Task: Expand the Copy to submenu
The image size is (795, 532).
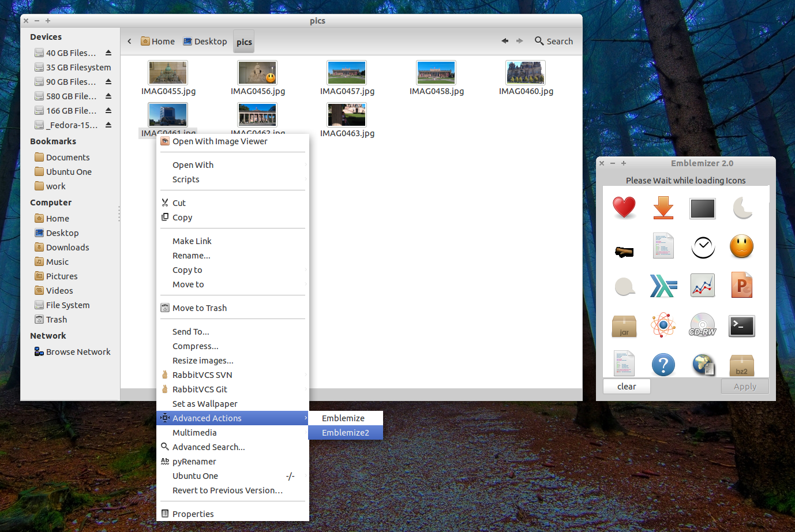Action: 187,269
